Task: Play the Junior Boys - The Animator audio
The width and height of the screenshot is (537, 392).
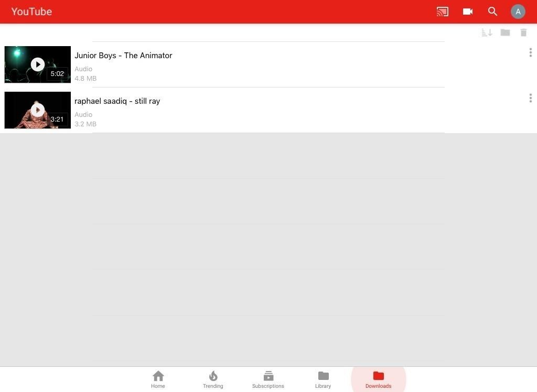Action: tap(37, 64)
